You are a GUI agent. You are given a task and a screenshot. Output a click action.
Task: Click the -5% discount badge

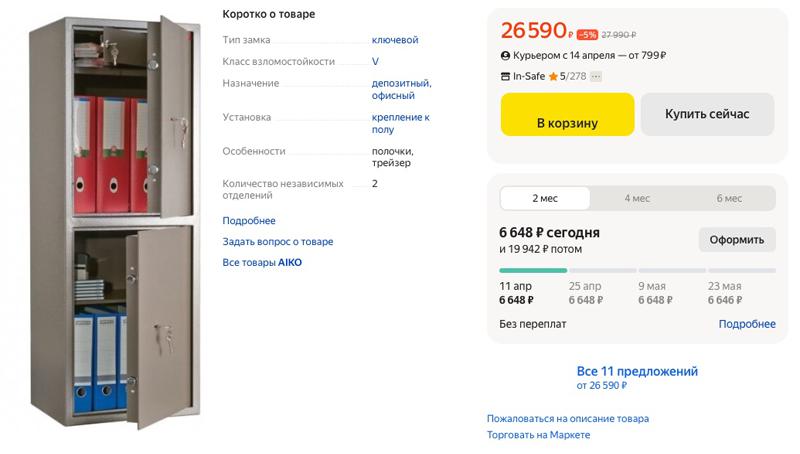(x=588, y=34)
